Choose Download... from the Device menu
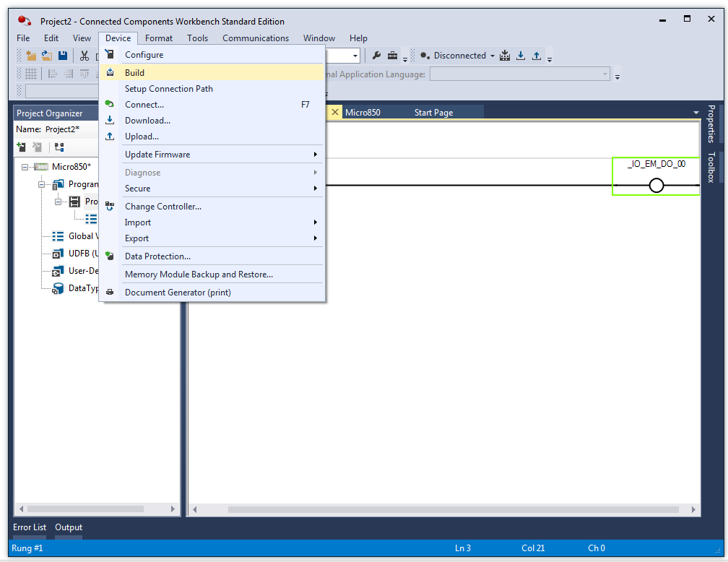The width and height of the screenshot is (728, 562). (212, 121)
